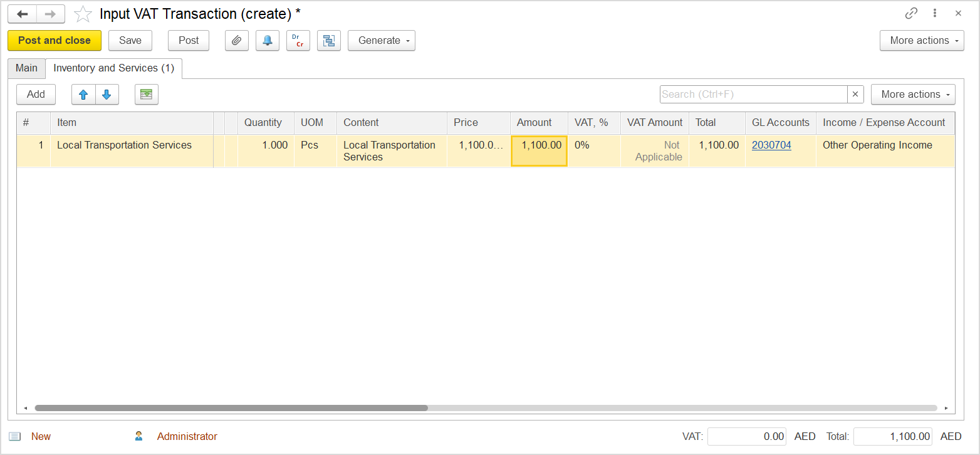Select Other Operating Income cell
The width and height of the screenshot is (980, 455).
coord(885,151)
